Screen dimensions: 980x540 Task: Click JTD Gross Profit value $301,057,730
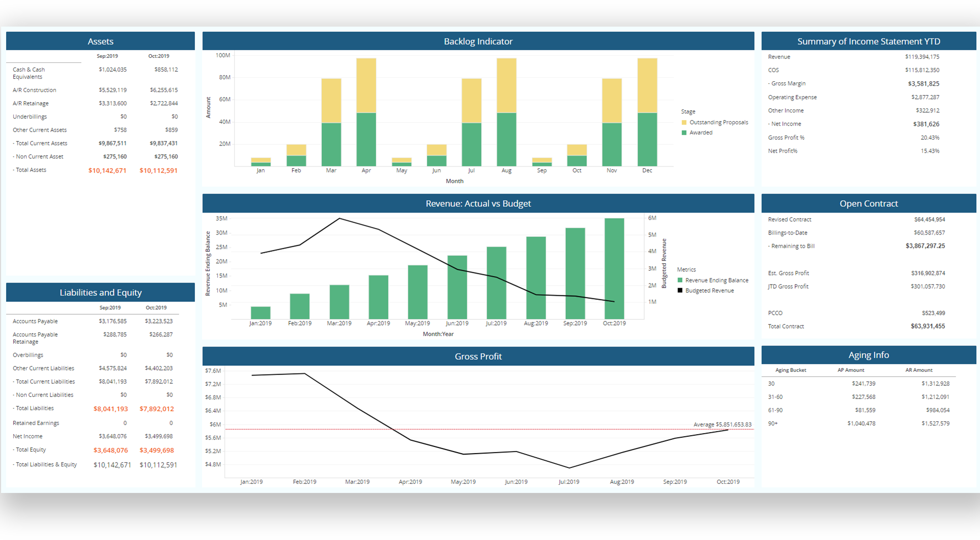928,287
